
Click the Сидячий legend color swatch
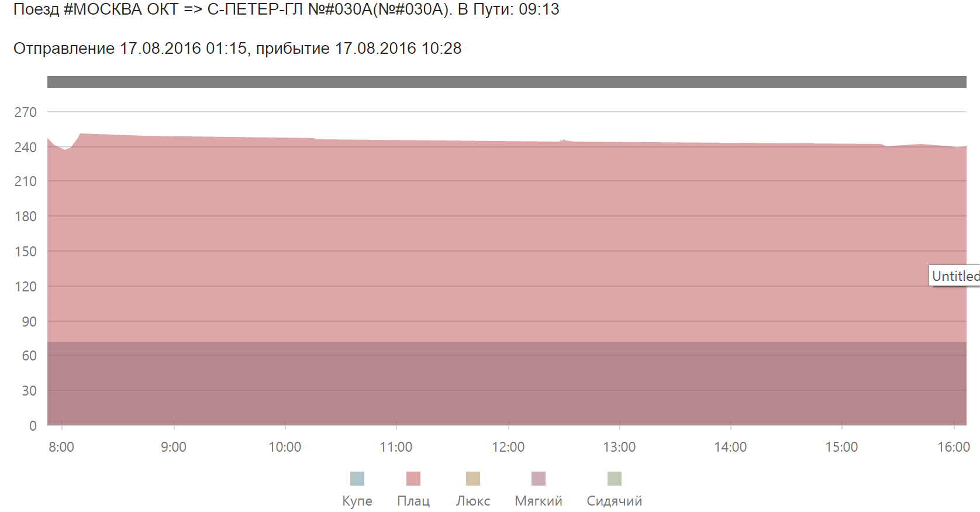coord(615,479)
